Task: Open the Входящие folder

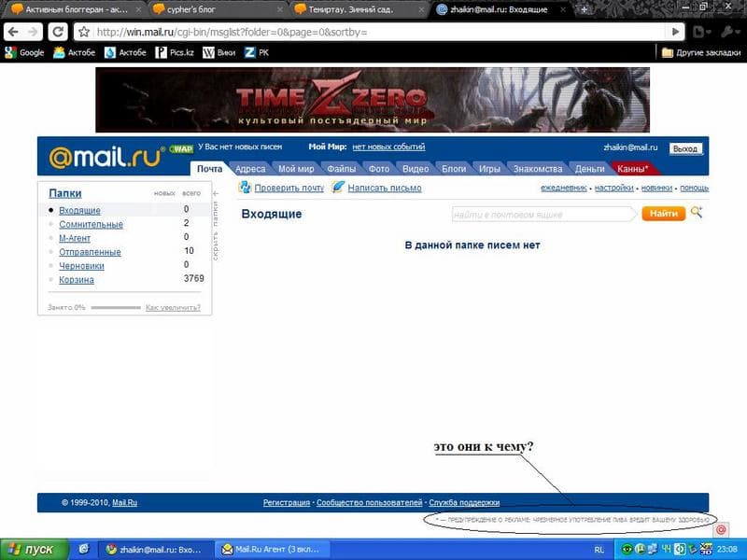Action: [79, 210]
